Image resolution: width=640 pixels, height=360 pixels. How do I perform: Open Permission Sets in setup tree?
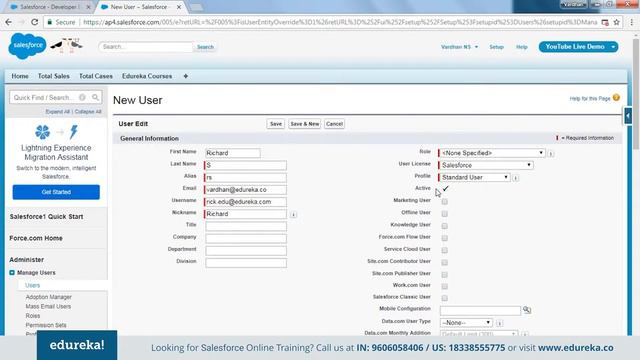click(46, 325)
